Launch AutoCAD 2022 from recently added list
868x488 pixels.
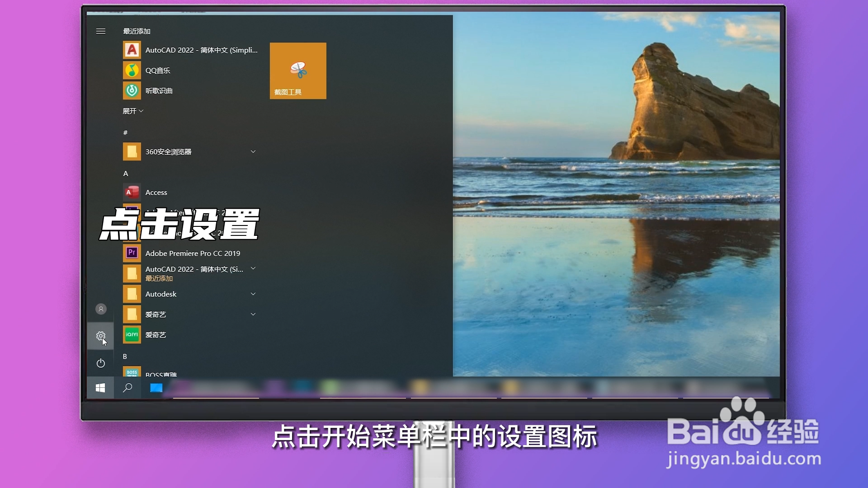click(201, 50)
